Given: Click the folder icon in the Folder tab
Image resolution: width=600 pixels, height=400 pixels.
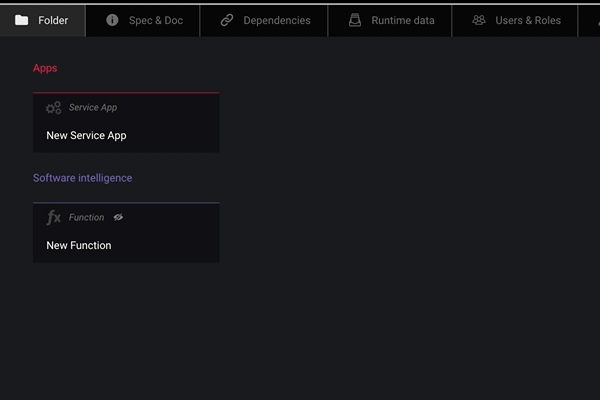Looking at the screenshot, I should 21,20.
